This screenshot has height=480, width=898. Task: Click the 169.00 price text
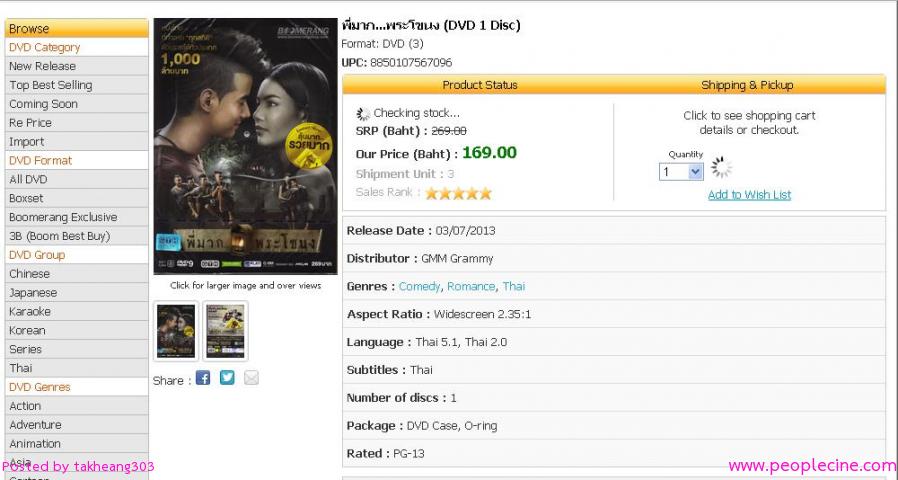pyautogui.click(x=489, y=152)
